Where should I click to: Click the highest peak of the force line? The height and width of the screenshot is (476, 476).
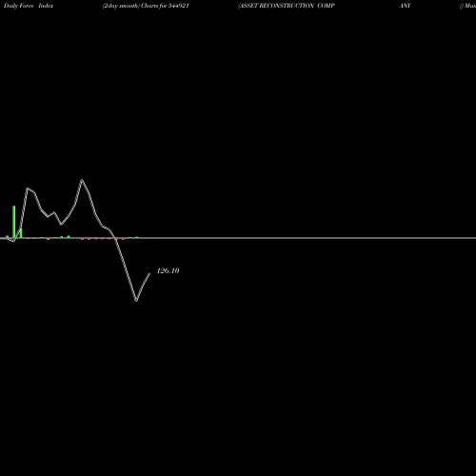coord(82,180)
